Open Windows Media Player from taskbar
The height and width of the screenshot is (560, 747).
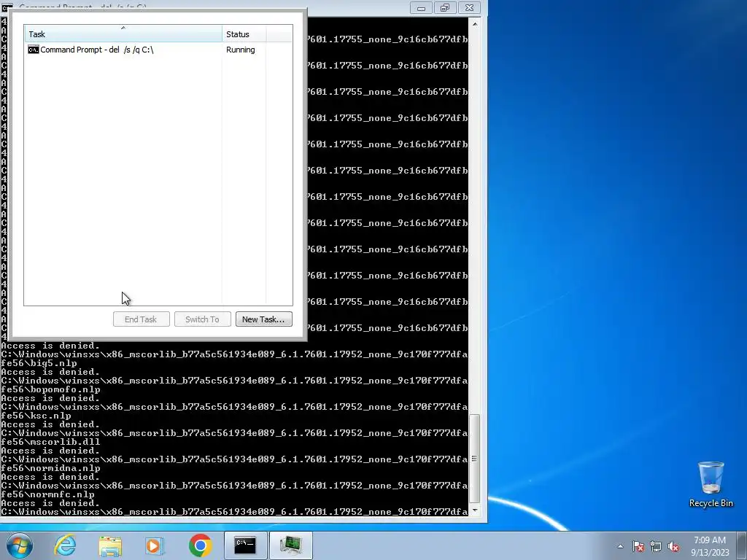coord(154,545)
